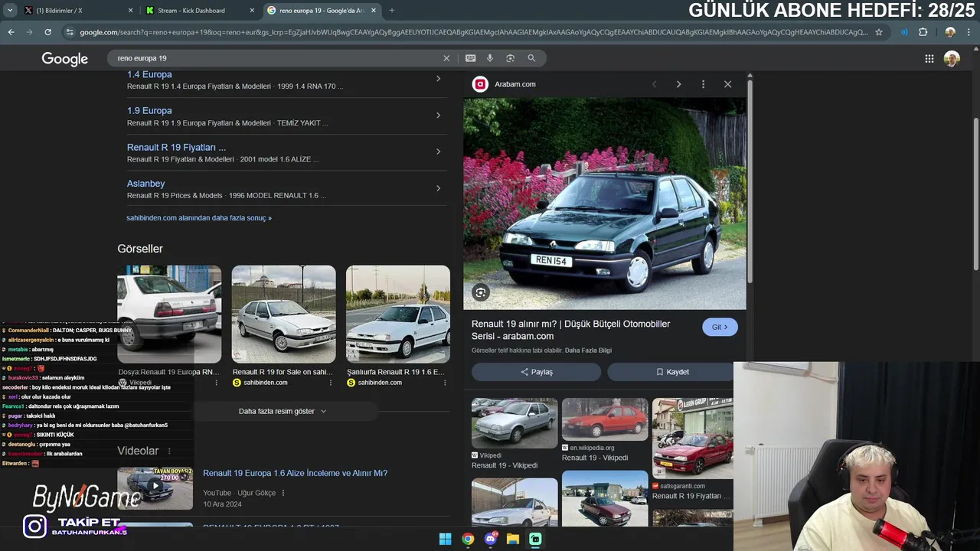This screenshot has width=980, height=551.
Task: Run the search with the magnifier icon
Action: point(531,58)
